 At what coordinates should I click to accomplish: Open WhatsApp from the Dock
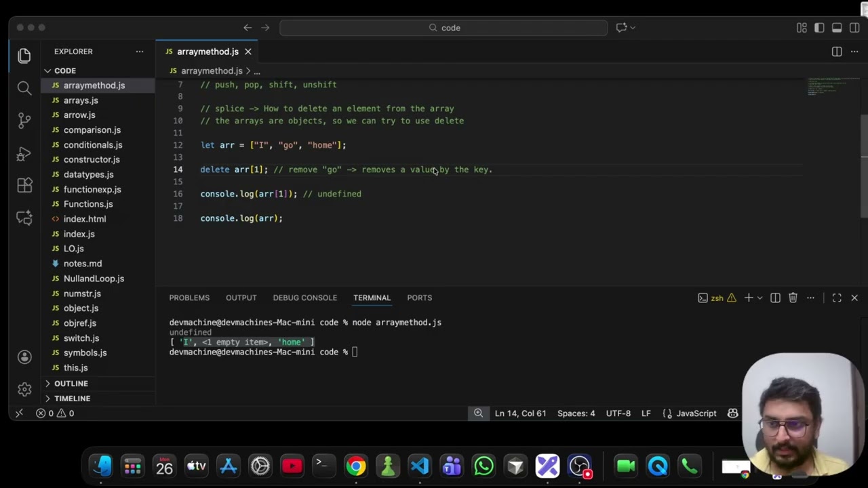484,466
